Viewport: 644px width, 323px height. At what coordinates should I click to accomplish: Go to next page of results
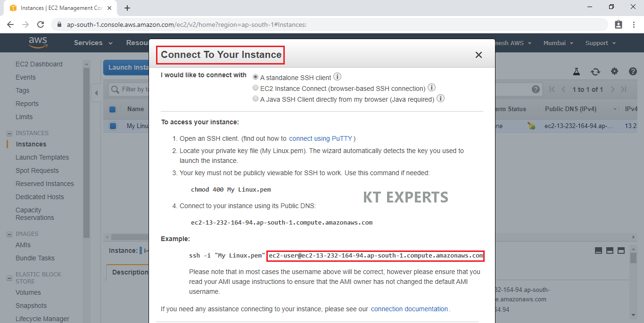pos(612,89)
